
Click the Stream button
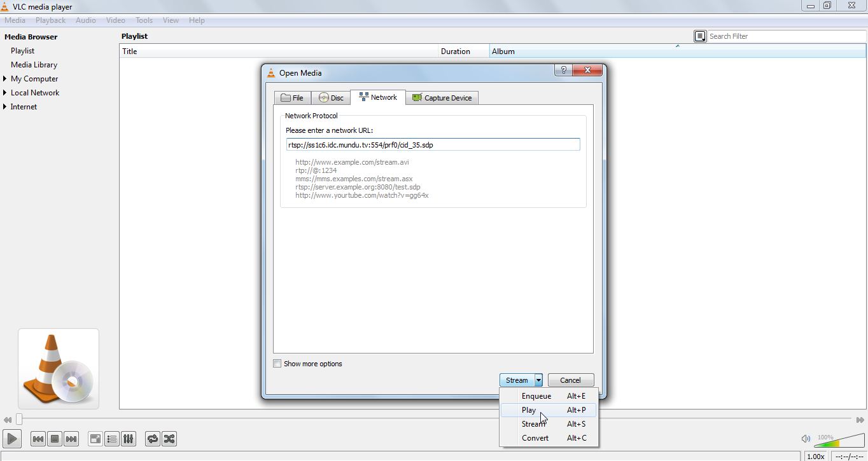pos(517,380)
